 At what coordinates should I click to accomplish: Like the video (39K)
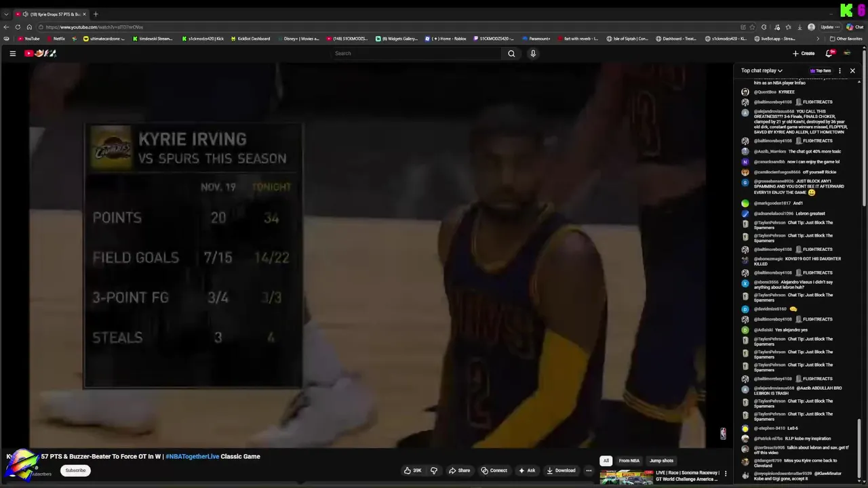click(413, 470)
